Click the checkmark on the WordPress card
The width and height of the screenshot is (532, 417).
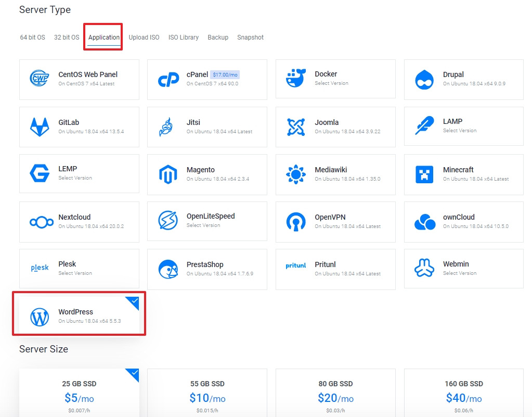click(134, 301)
